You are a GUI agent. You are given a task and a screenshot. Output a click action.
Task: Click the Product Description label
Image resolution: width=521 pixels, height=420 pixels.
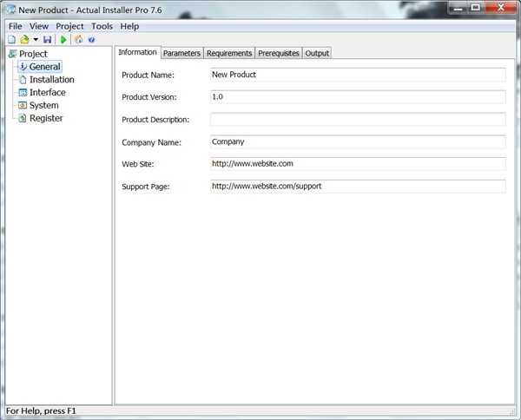(x=155, y=120)
